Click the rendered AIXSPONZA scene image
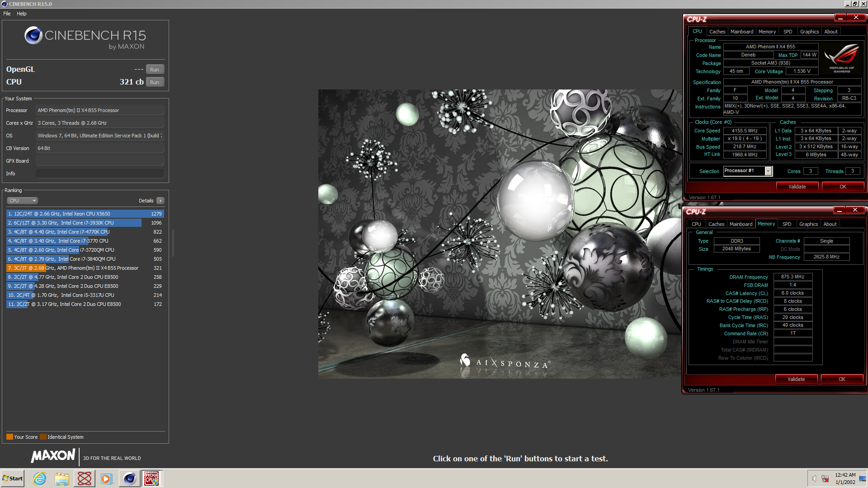Image resolution: width=868 pixels, height=488 pixels. [500, 234]
